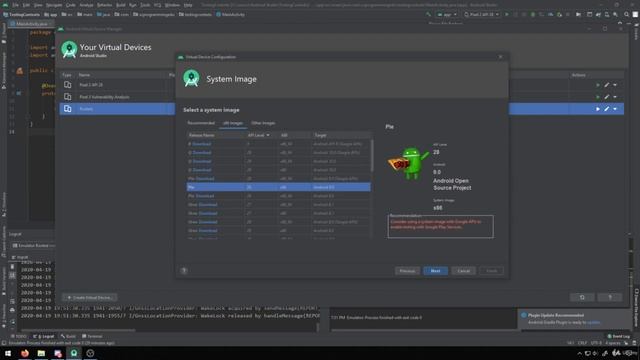Open the Emulator device dropdown in Logcat
Screen dimensions: 640x360
pos(33,246)
